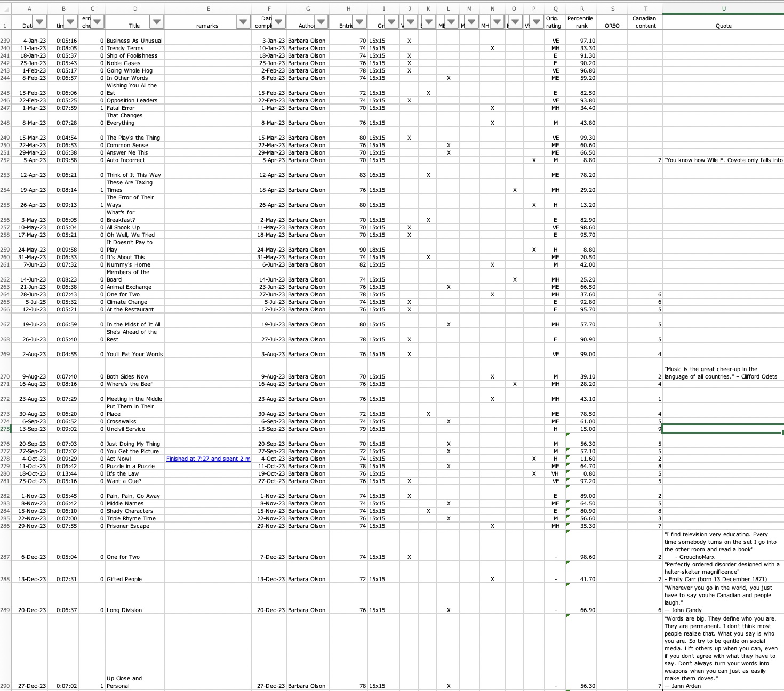Select the Jann Arden quote cell
This screenshot has width=784, height=691.
723,652
